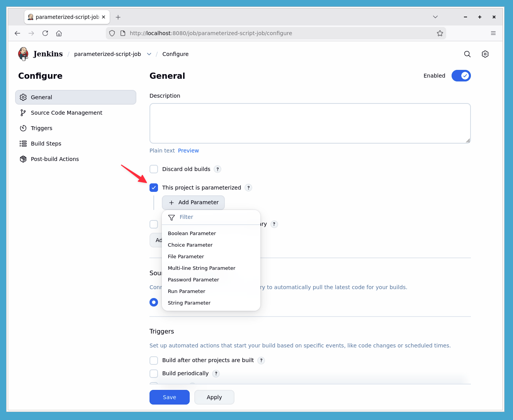Image resolution: width=513 pixels, height=420 pixels.
Task: Click the Jenkins head logo
Action: tap(23, 54)
